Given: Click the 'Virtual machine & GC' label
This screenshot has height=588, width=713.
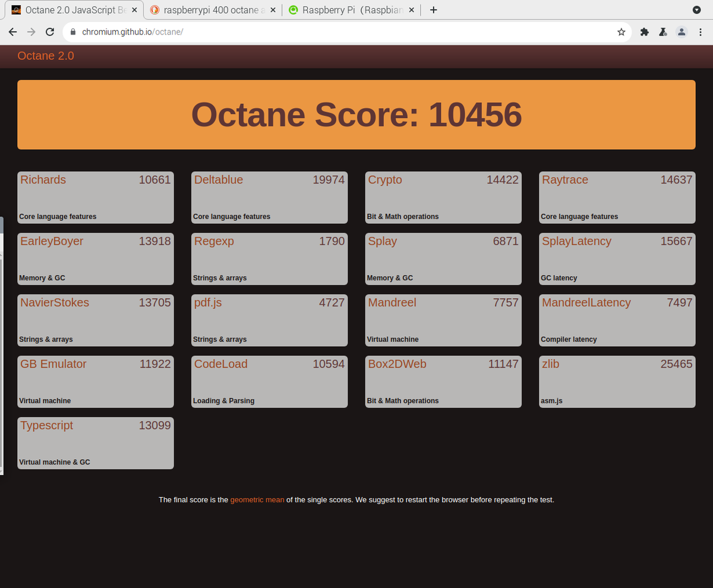Looking at the screenshot, I should 55,462.
